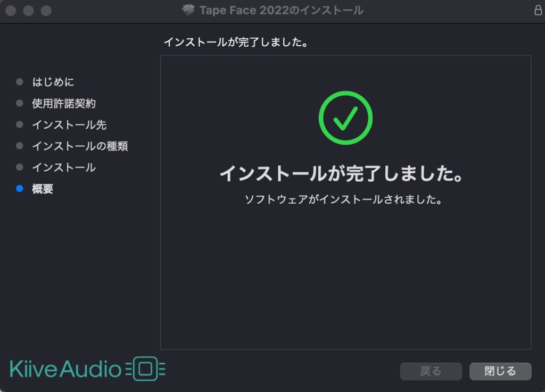Click the gray bullet beside 使用許諾契約

(20, 103)
